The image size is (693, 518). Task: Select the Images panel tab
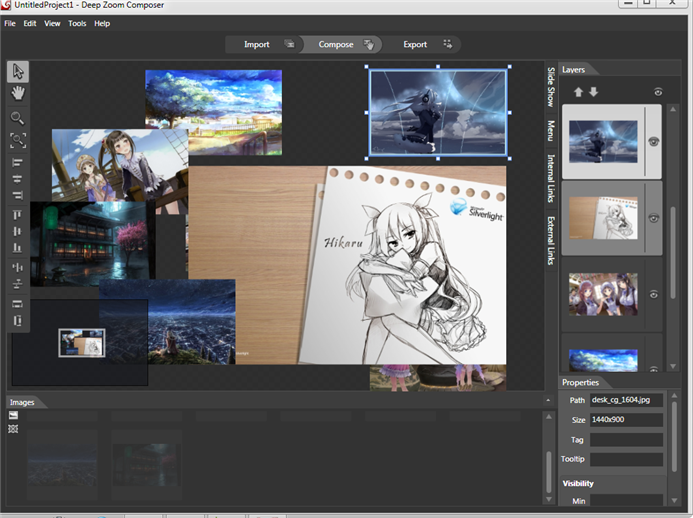[x=22, y=402]
